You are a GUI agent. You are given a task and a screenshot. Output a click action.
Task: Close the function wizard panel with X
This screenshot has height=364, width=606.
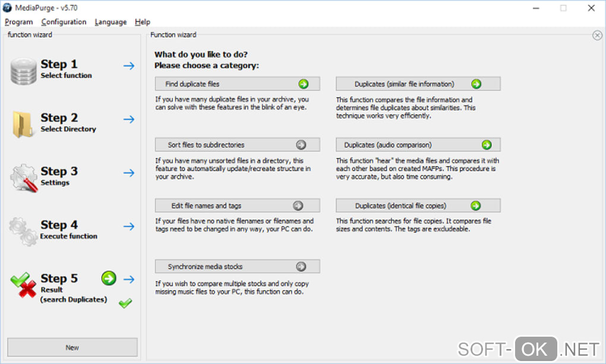[597, 36]
